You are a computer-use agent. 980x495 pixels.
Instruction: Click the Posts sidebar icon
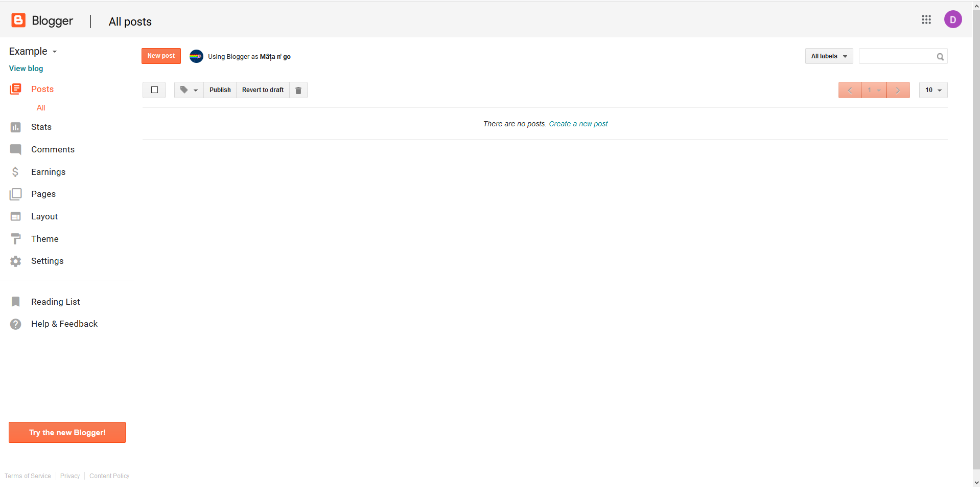pos(15,89)
